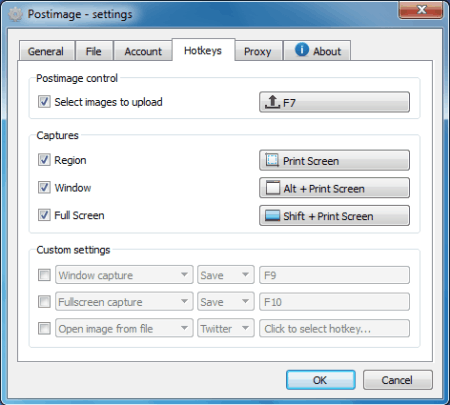
Task: Click the region selection icon on Print Screen
Action: coord(272,160)
